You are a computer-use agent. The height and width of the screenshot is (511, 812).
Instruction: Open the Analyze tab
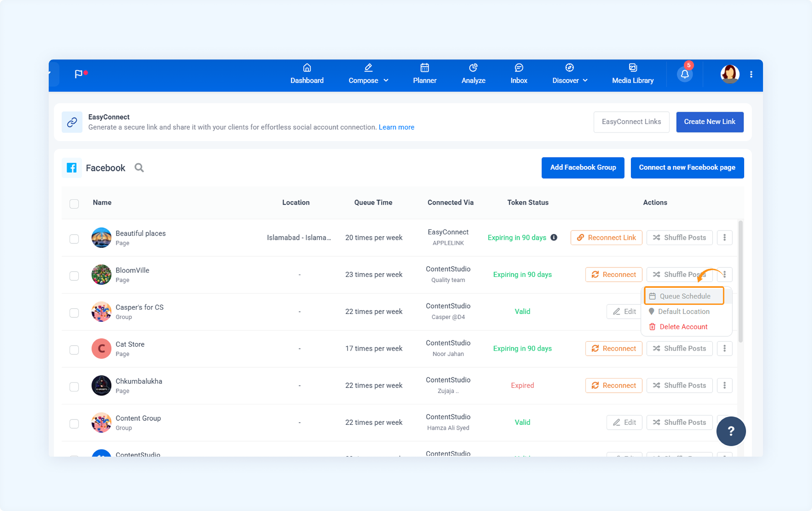(x=473, y=74)
